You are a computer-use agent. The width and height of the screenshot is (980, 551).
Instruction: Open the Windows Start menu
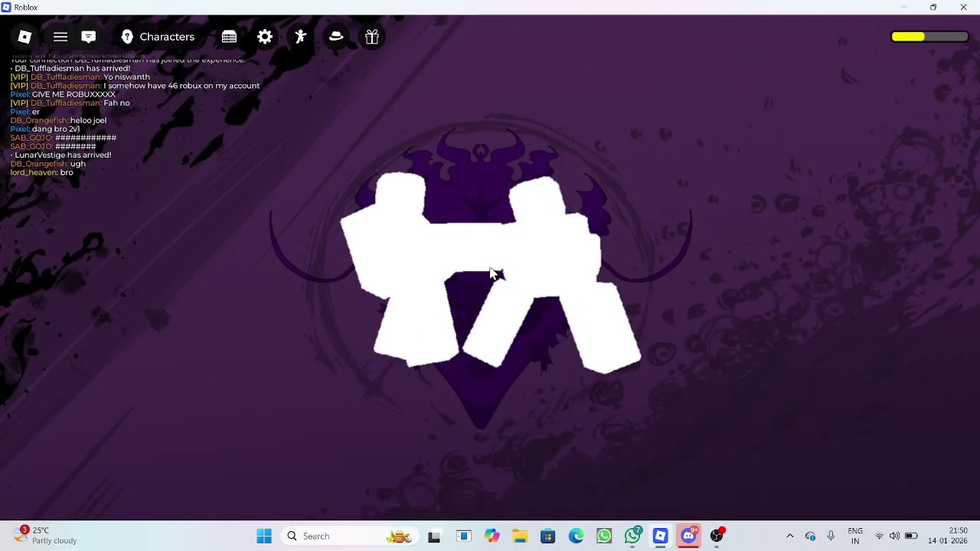(264, 536)
